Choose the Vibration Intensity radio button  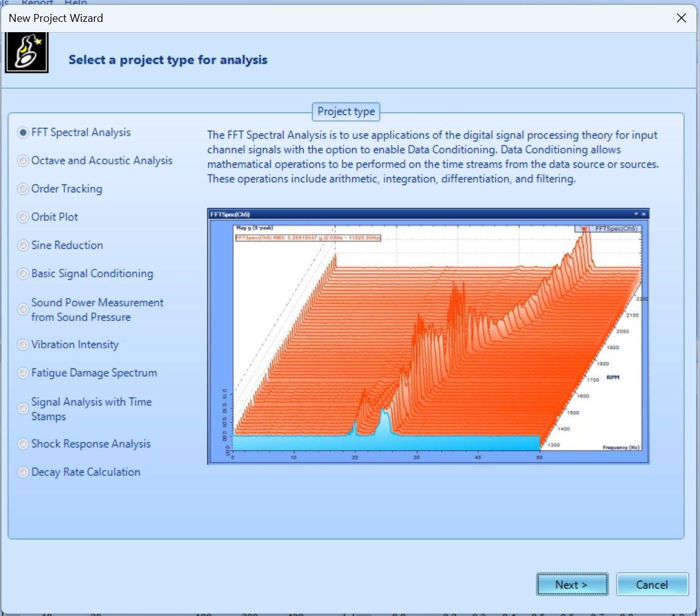click(24, 345)
